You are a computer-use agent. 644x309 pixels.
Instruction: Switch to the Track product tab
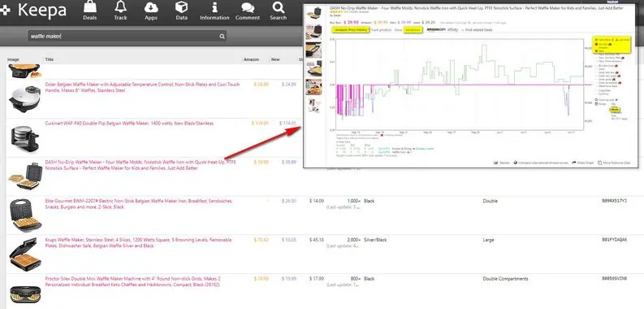tap(381, 29)
